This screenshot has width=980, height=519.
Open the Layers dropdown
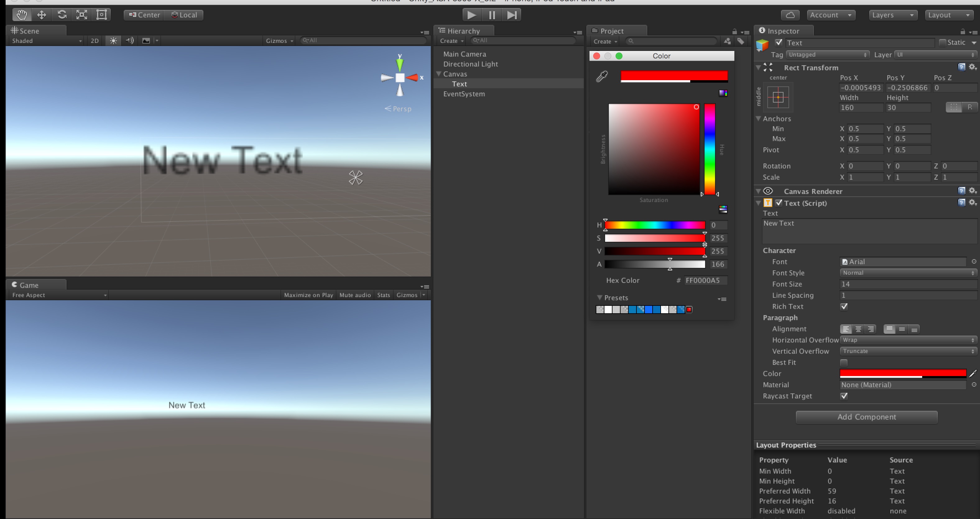pyautogui.click(x=893, y=15)
